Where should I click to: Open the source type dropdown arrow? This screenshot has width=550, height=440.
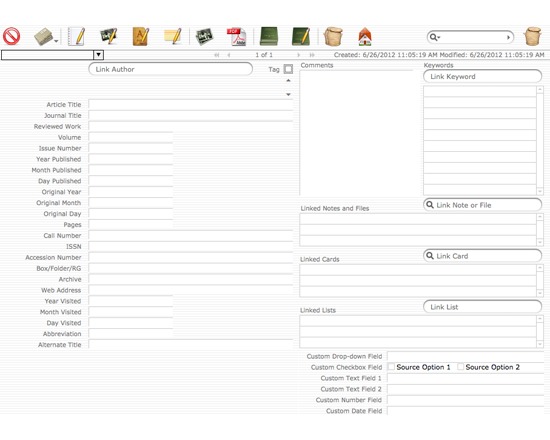click(x=99, y=55)
